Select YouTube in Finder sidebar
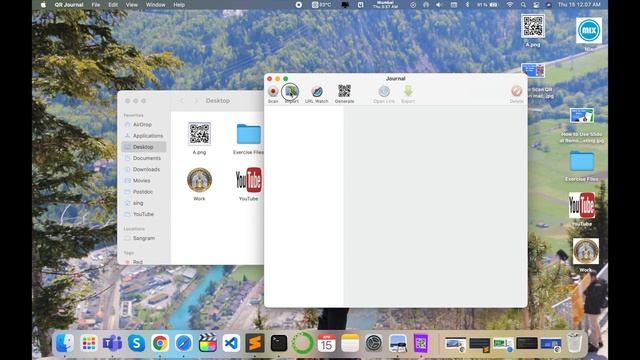Screen dimensions: 640x360 [x=144, y=214]
